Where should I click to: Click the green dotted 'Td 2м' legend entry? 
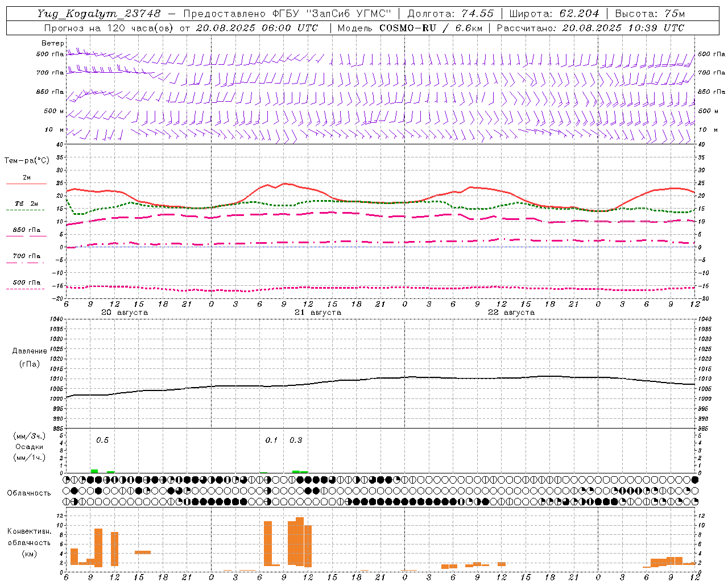pos(25,207)
